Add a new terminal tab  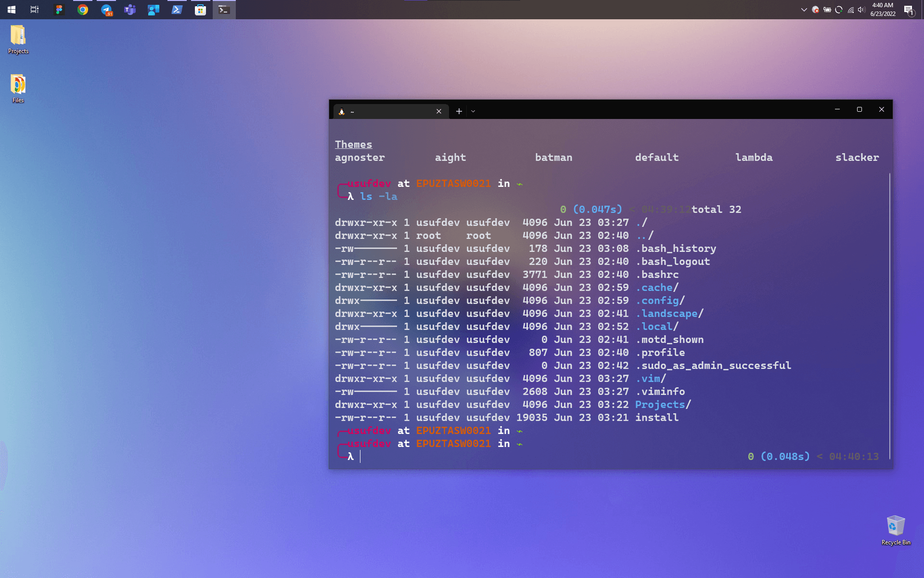tap(459, 111)
